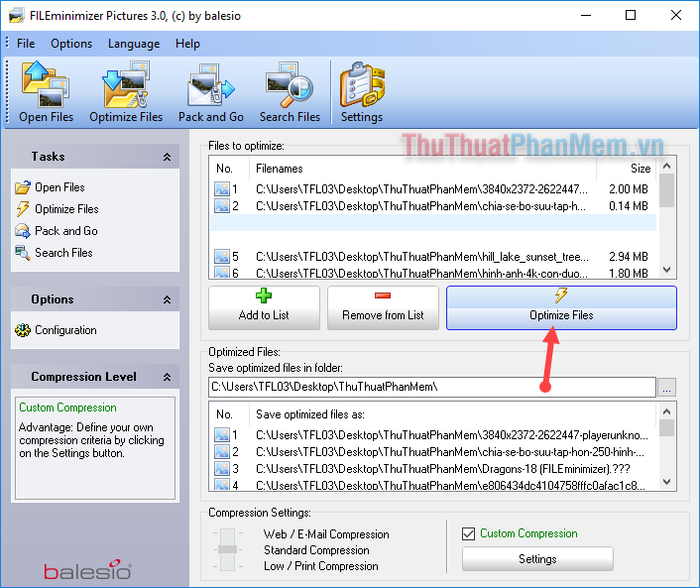The height and width of the screenshot is (588, 700).
Task: Click scroll up arrow of Files to optimize list
Action: coord(667,166)
